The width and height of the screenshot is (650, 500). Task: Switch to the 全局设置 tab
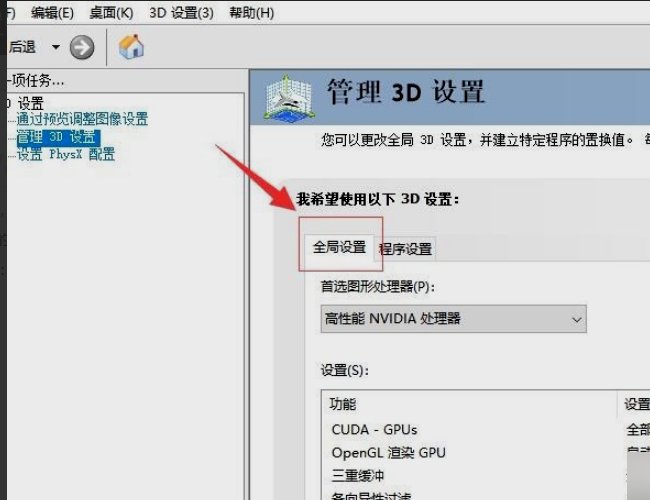339,248
